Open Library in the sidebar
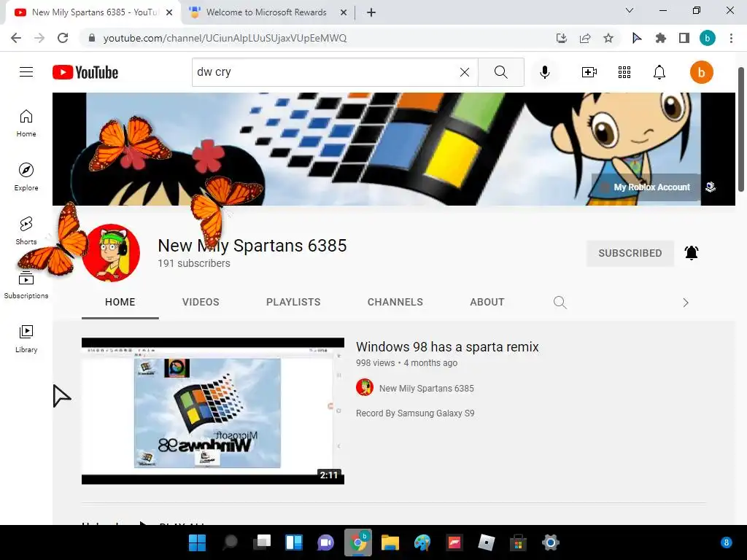The width and height of the screenshot is (747, 560). (26, 338)
